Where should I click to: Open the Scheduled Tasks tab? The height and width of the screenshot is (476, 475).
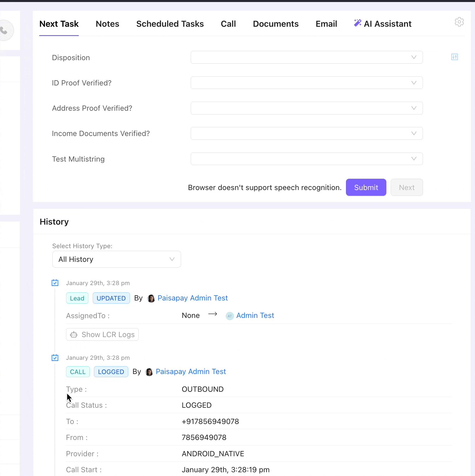(170, 24)
